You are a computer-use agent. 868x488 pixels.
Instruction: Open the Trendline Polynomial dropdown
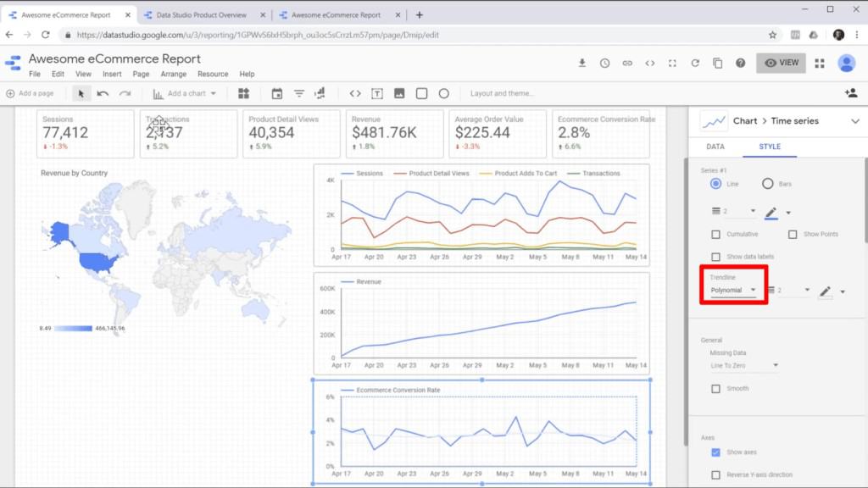[733, 291]
